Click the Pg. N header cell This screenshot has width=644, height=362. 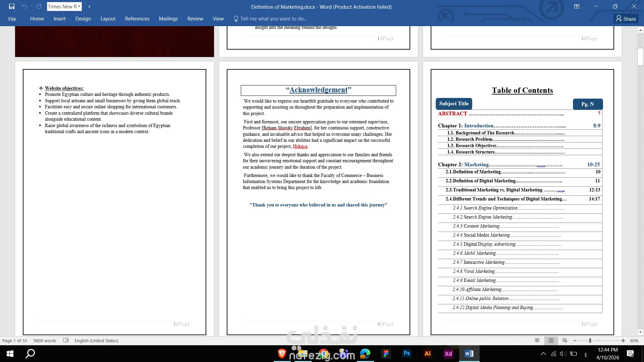click(x=588, y=104)
